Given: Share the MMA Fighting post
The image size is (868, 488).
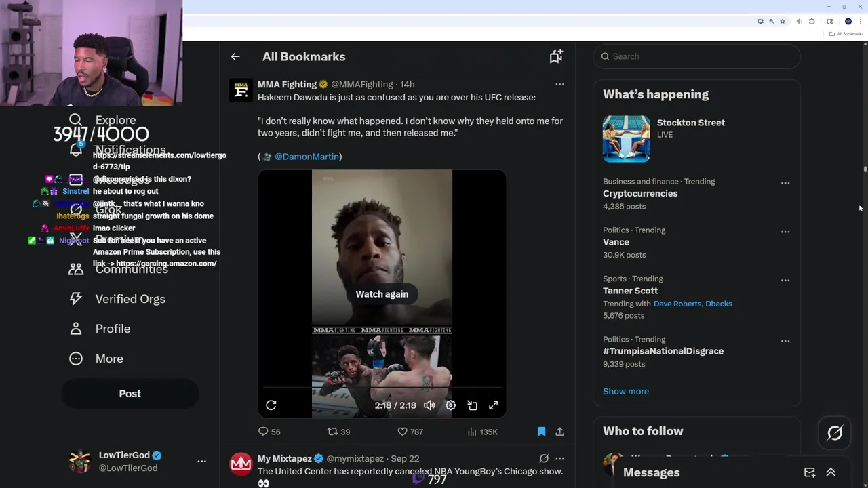Looking at the screenshot, I should (559, 432).
